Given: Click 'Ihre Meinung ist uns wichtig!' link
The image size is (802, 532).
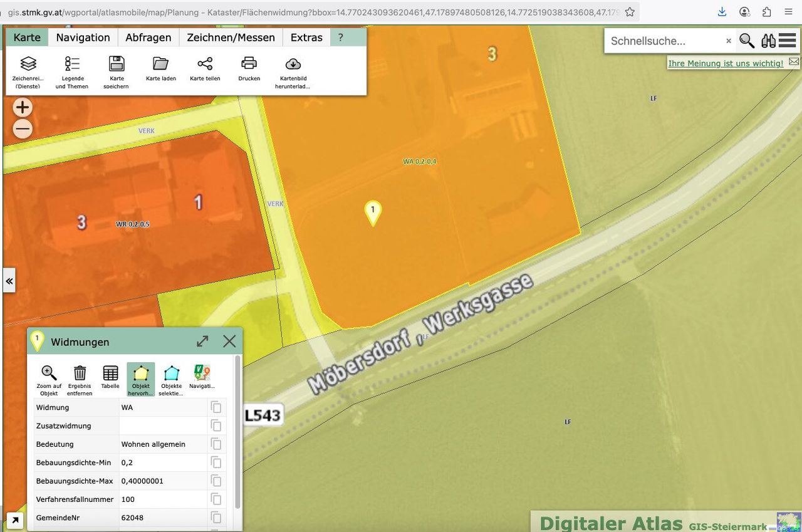Looking at the screenshot, I should coord(726,63).
